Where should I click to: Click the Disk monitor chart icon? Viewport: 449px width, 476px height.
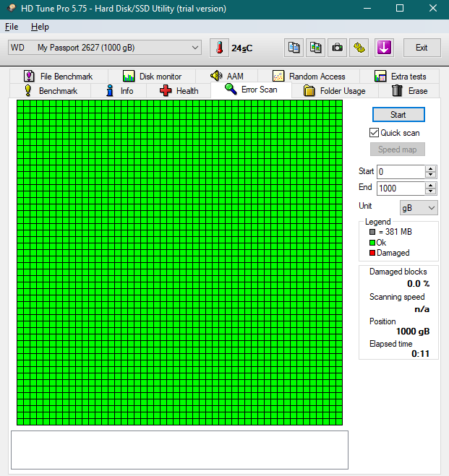129,76
